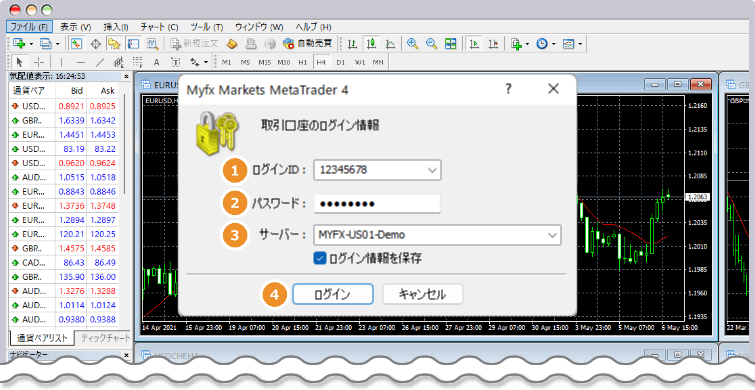
Task: Set timeframe to M1
Action: click(x=226, y=62)
